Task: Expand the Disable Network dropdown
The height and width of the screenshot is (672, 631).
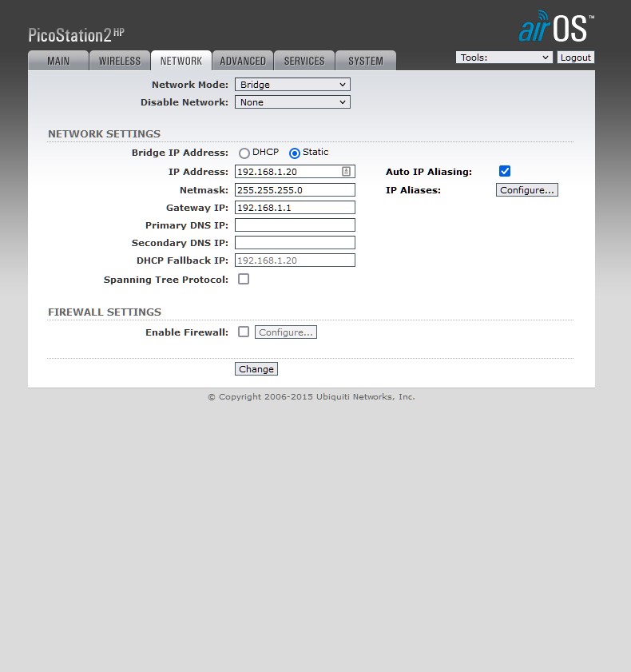Action: click(292, 102)
